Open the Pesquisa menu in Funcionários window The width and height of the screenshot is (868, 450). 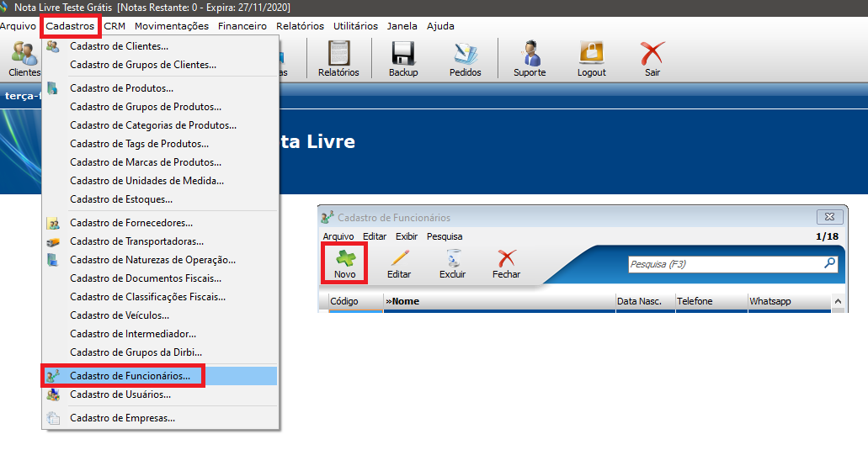[x=444, y=236]
